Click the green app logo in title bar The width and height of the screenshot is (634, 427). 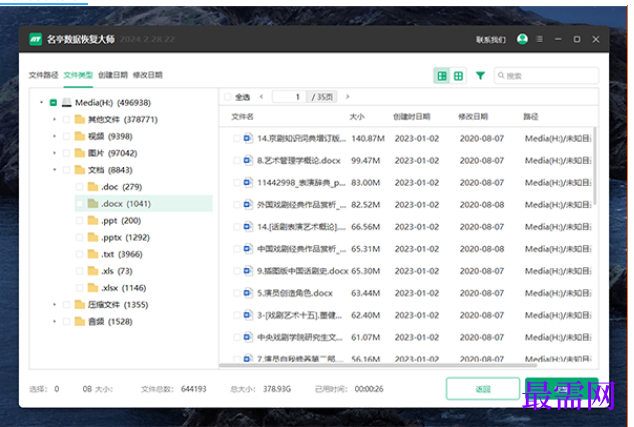[36, 39]
